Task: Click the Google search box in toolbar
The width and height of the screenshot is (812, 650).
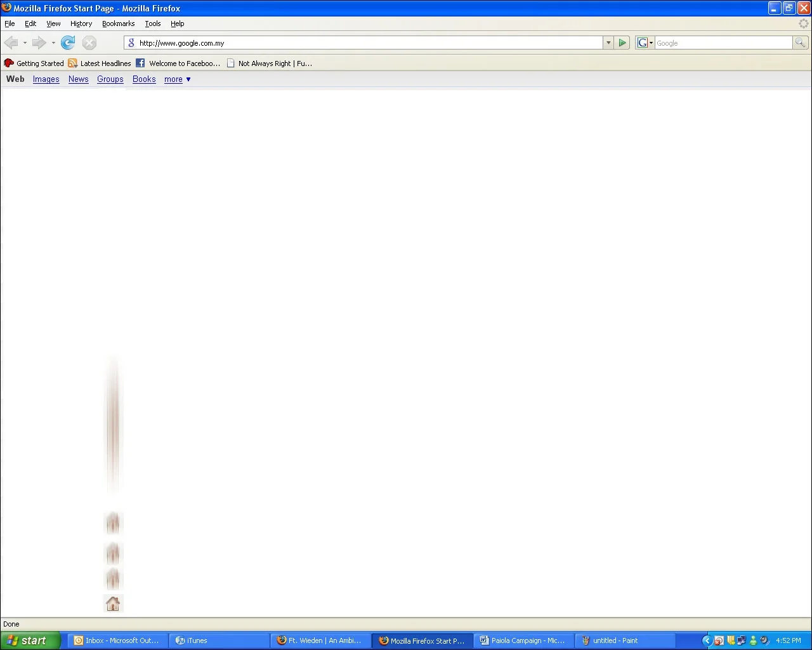Action: [723, 43]
